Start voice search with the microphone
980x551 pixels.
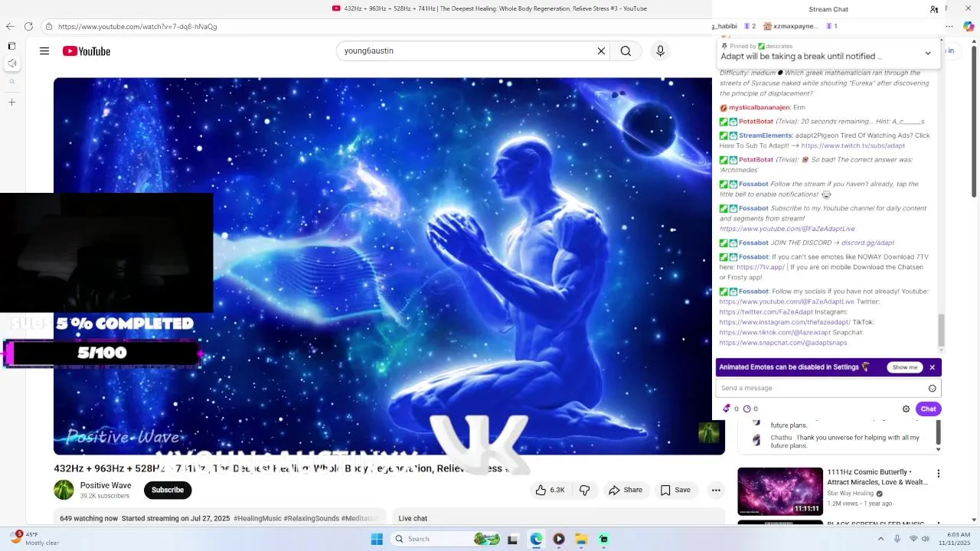[x=660, y=51]
